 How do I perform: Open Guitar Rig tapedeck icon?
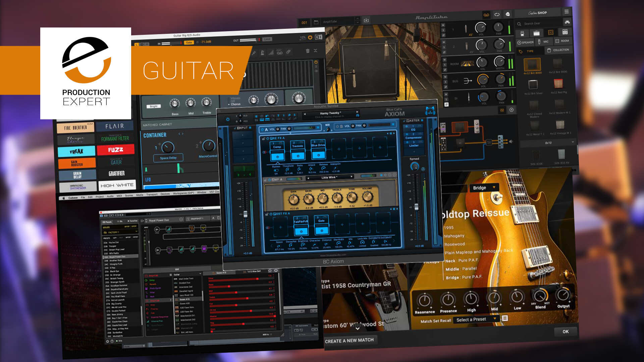pos(279,52)
